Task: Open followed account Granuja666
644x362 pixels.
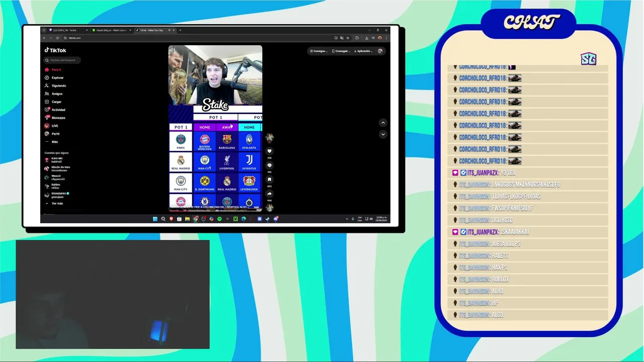Action: pos(56,195)
